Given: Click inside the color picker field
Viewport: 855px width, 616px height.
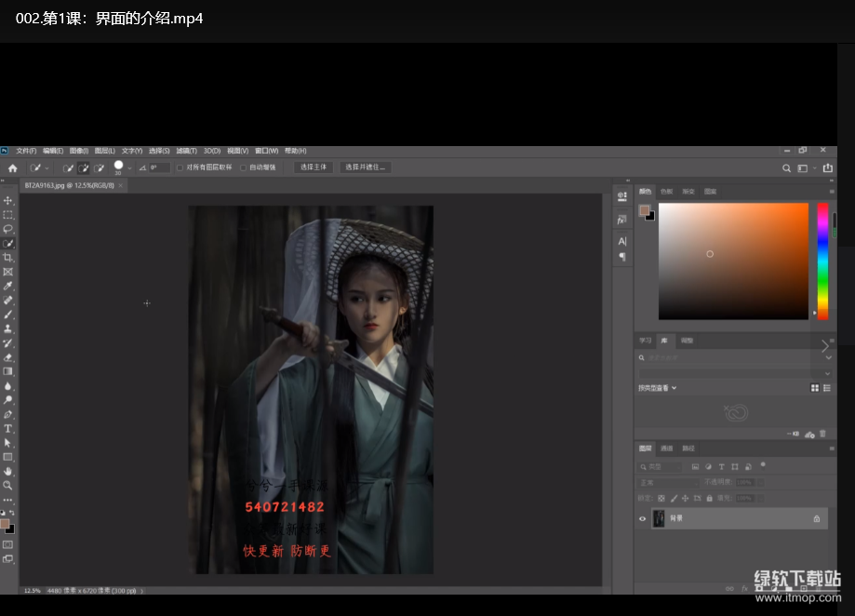Looking at the screenshot, I should point(733,261).
